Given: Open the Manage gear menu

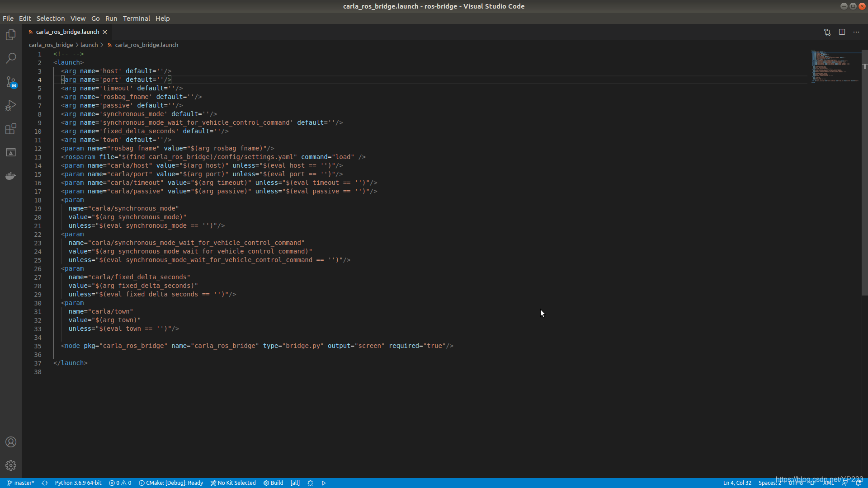Looking at the screenshot, I should (x=11, y=465).
